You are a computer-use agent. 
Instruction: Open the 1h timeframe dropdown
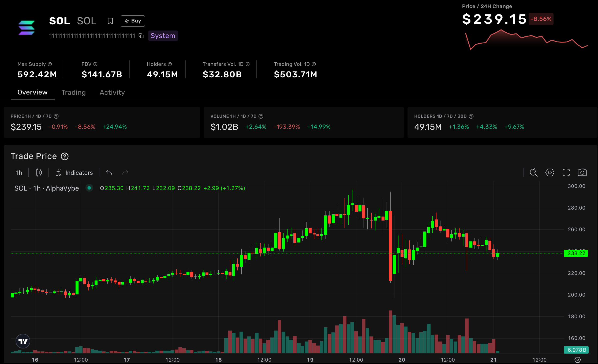(19, 173)
